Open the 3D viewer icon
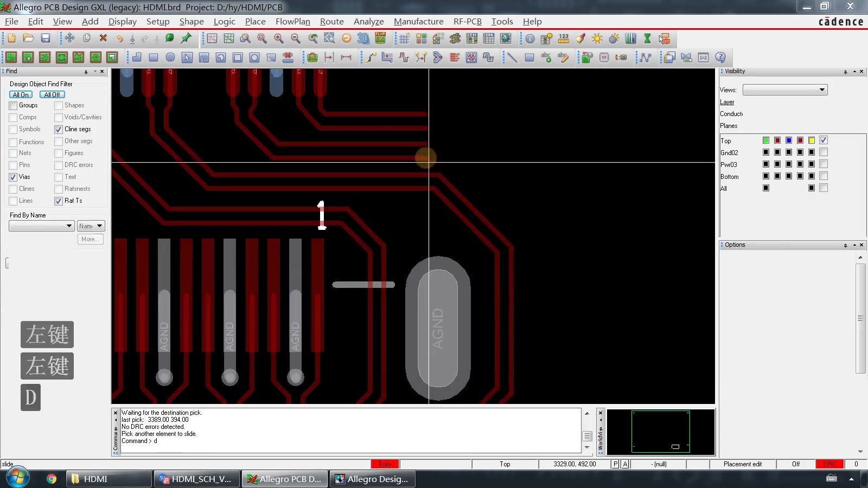The width and height of the screenshot is (868, 488). click(x=363, y=38)
